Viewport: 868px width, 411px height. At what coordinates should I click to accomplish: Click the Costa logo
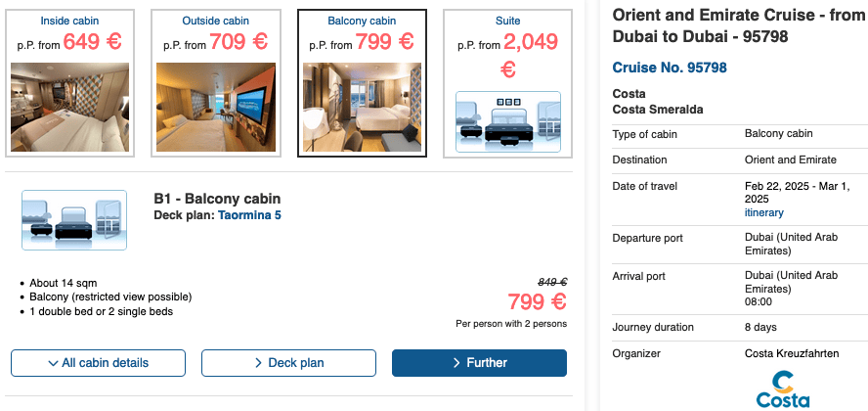[782, 389]
